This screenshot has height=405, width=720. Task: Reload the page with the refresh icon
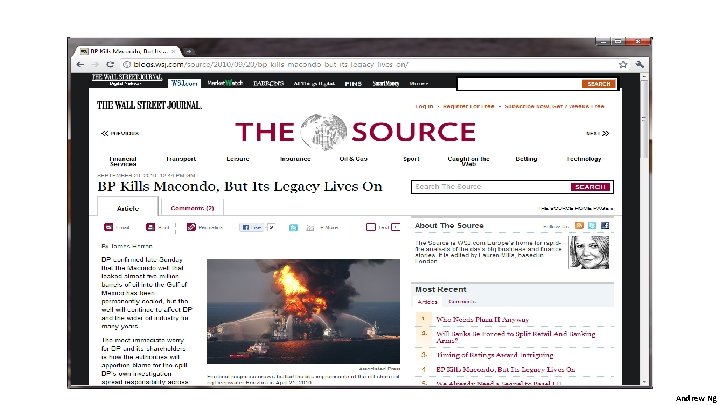pos(110,65)
